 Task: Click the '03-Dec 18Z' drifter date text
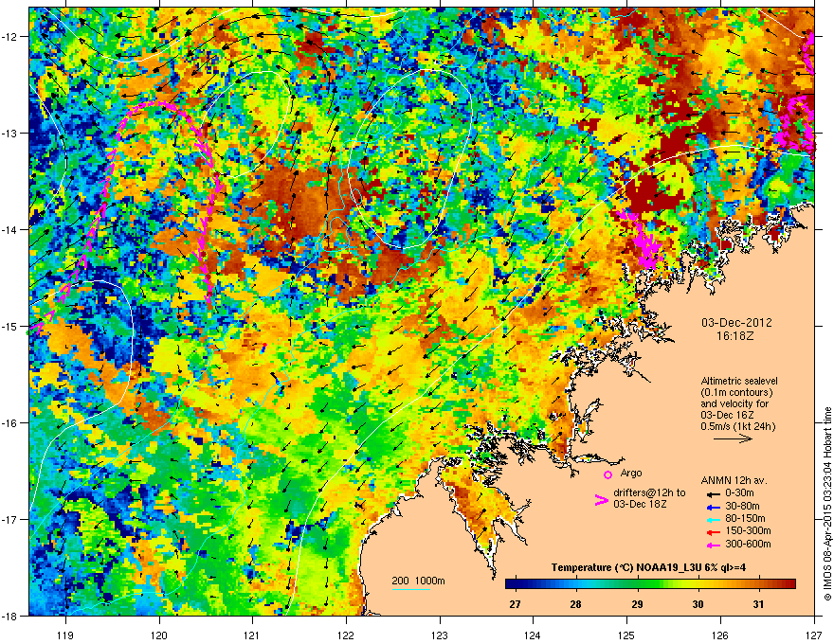(640, 504)
